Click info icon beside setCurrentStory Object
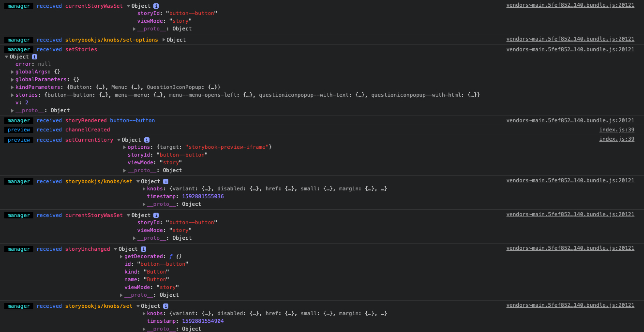 tap(147, 140)
